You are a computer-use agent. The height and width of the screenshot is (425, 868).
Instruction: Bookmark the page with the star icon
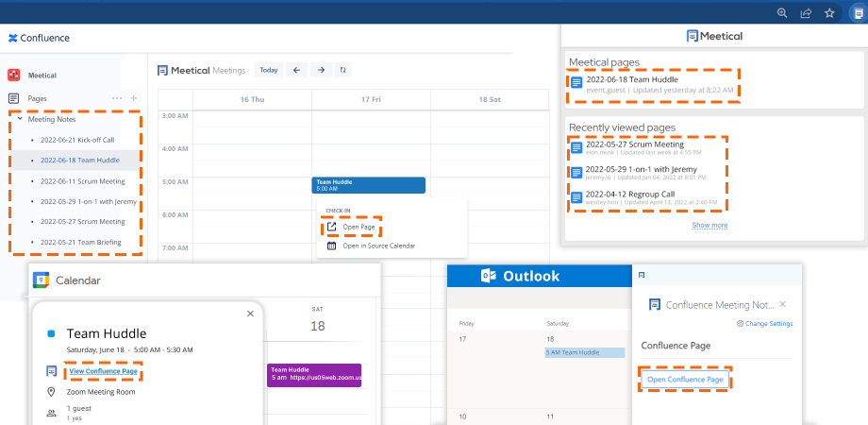(x=829, y=13)
